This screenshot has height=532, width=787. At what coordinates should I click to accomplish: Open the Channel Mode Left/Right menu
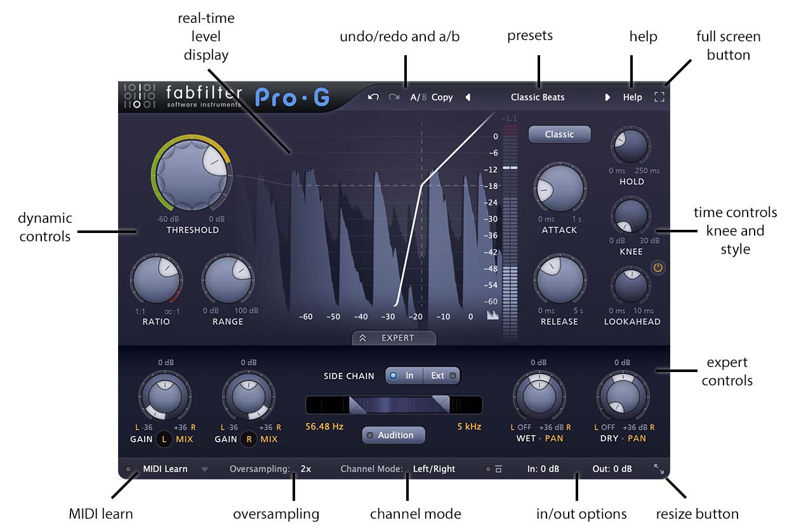click(433, 469)
